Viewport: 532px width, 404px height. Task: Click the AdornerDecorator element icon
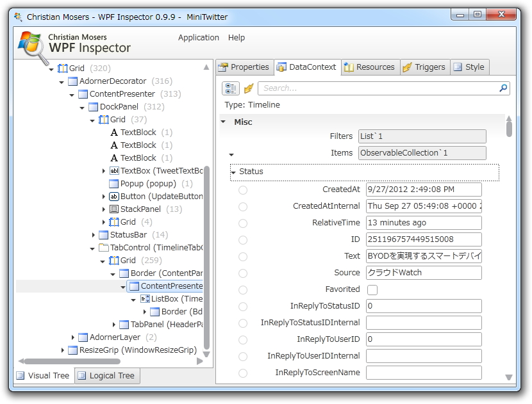pos(72,81)
